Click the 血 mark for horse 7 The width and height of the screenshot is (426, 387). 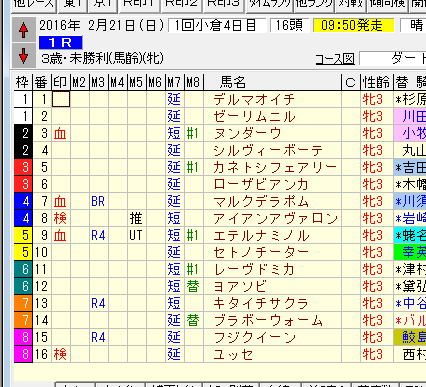[60, 201]
